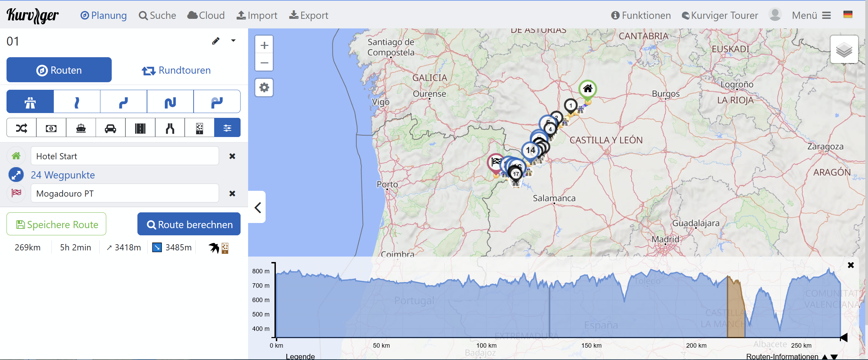The height and width of the screenshot is (360, 868).
Task: Toggle the avoid ferries option
Action: (x=81, y=128)
